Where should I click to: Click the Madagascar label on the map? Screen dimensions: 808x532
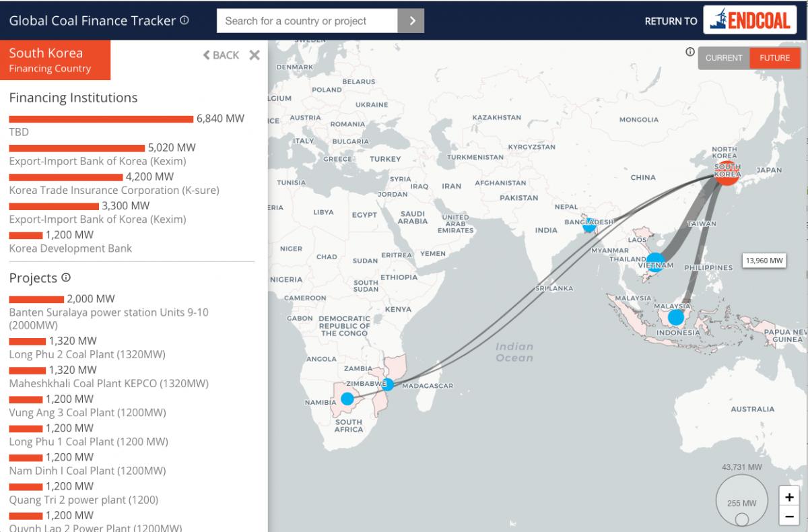(428, 386)
